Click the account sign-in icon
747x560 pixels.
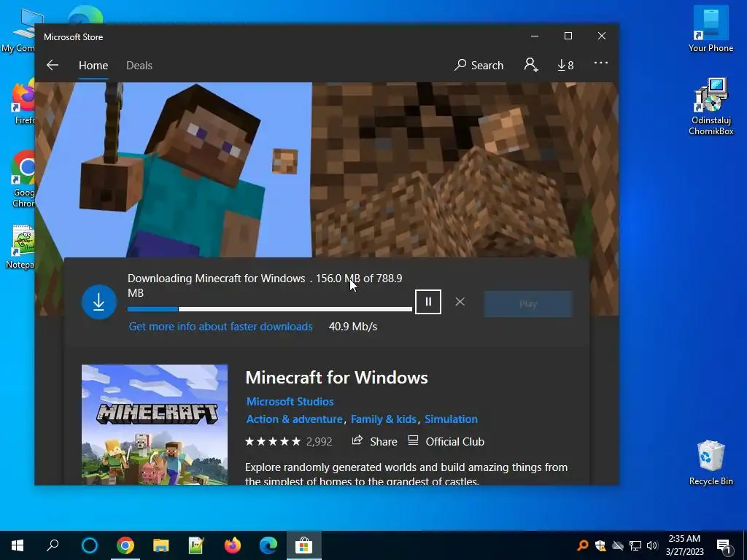tap(531, 65)
